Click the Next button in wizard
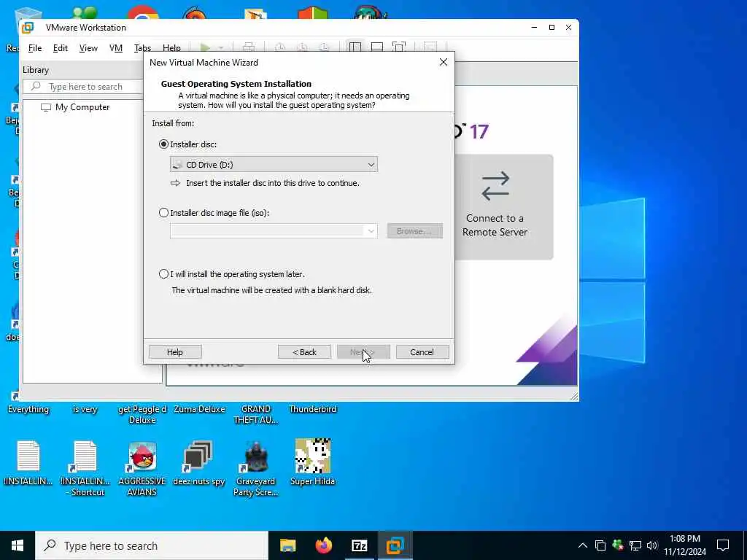747x560 pixels. pyautogui.click(x=363, y=352)
